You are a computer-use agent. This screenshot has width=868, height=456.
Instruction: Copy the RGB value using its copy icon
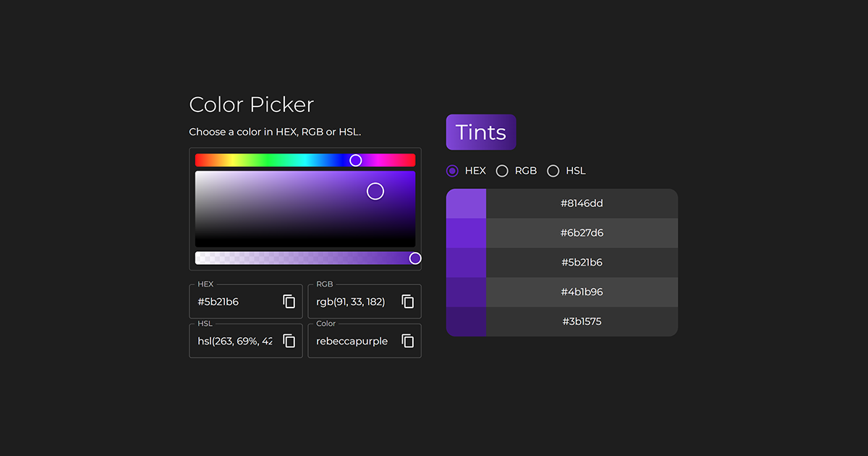pyautogui.click(x=407, y=301)
